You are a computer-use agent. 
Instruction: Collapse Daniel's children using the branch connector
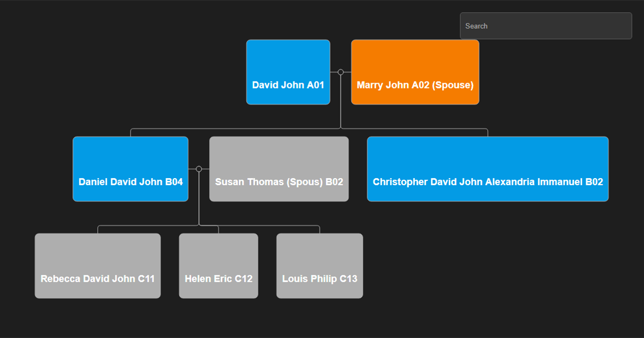(199, 215)
